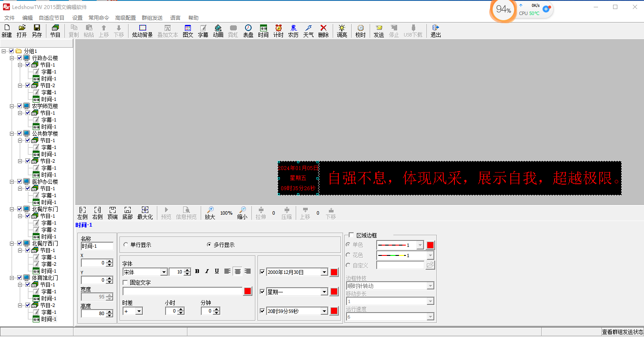This screenshot has height=337, width=644.
Task: Pick the 固定文字 text color swatch
Action: click(248, 291)
